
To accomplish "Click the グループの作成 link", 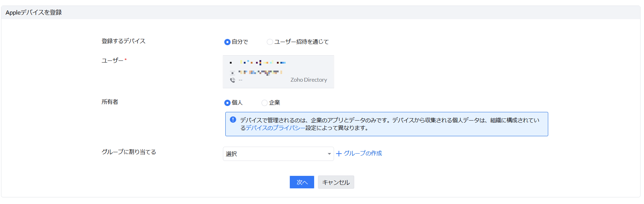I will [x=363, y=153].
